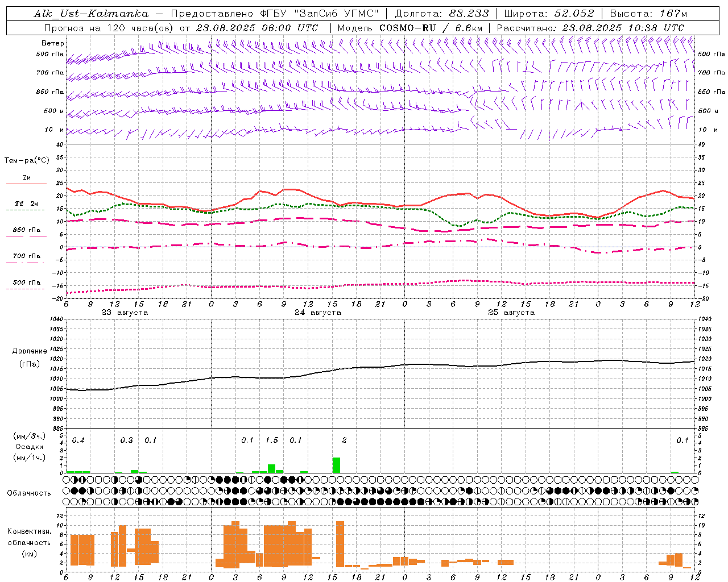Click the Осадки precipitation label

pos(30,447)
